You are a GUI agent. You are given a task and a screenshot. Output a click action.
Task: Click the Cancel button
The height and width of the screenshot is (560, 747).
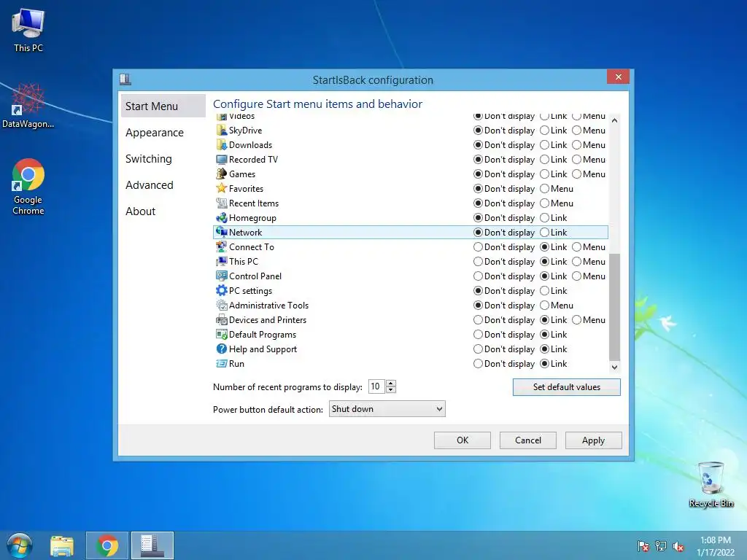pyautogui.click(x=528, y=440)
